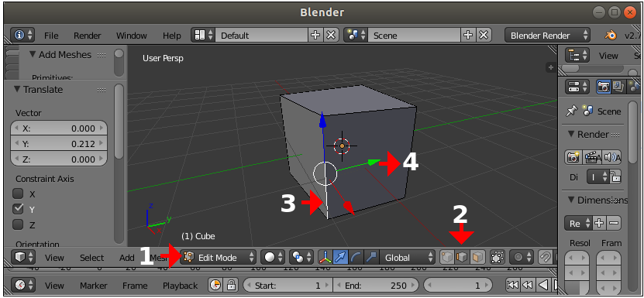Open the Edit Mode dropdown
644x298 pixels.
click(218, 258)
